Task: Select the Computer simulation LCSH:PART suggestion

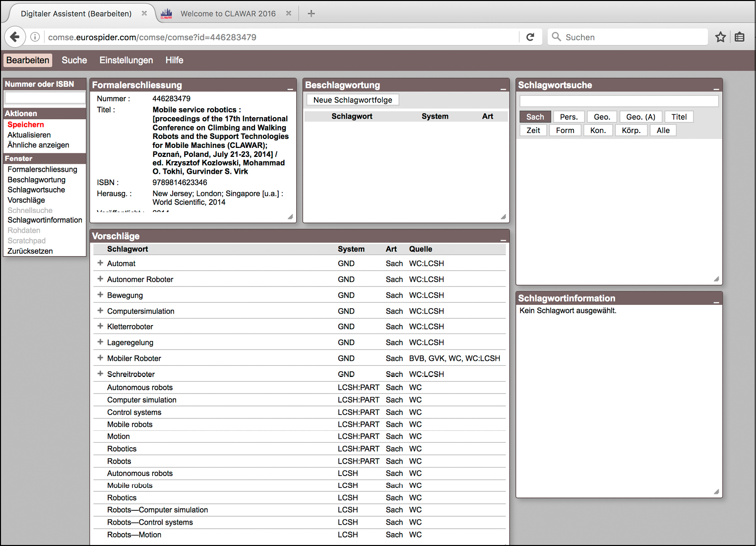Action: point(142,400)
